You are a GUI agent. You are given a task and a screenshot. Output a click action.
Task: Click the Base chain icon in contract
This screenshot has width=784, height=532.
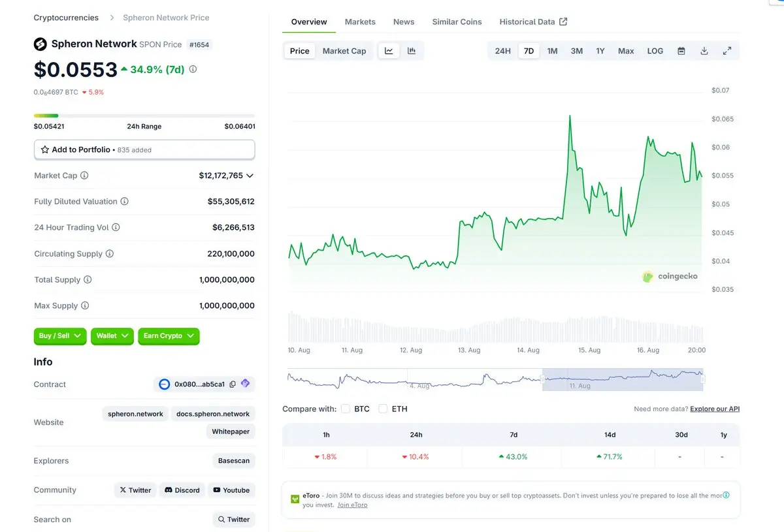(165, 384)
